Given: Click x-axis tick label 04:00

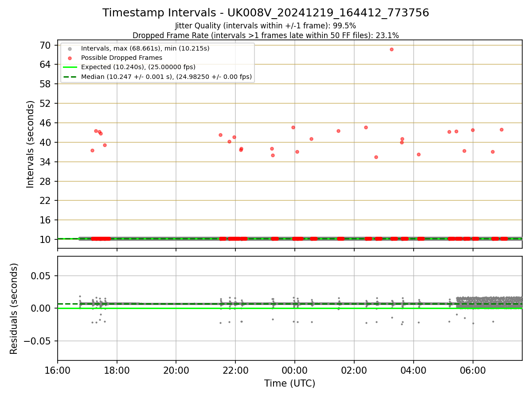Looking at the screenshot, I should (x=414, y=371).
